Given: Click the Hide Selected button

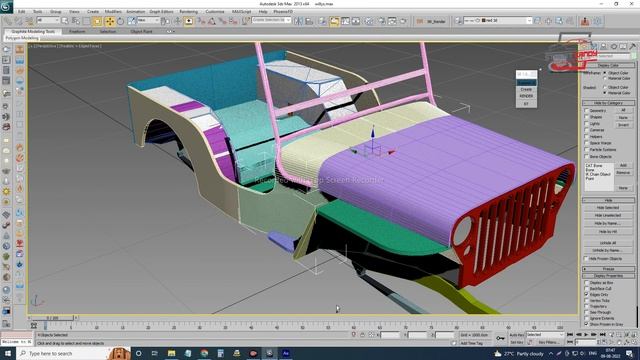Looking at the screenshot, I should coord(608,208).
